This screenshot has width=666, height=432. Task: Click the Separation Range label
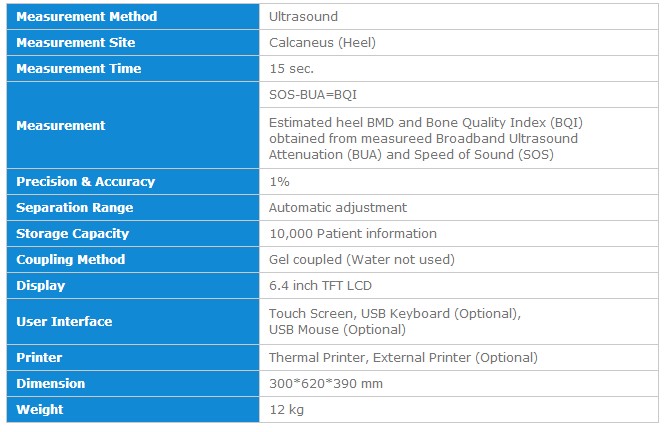tap(74, 208)
